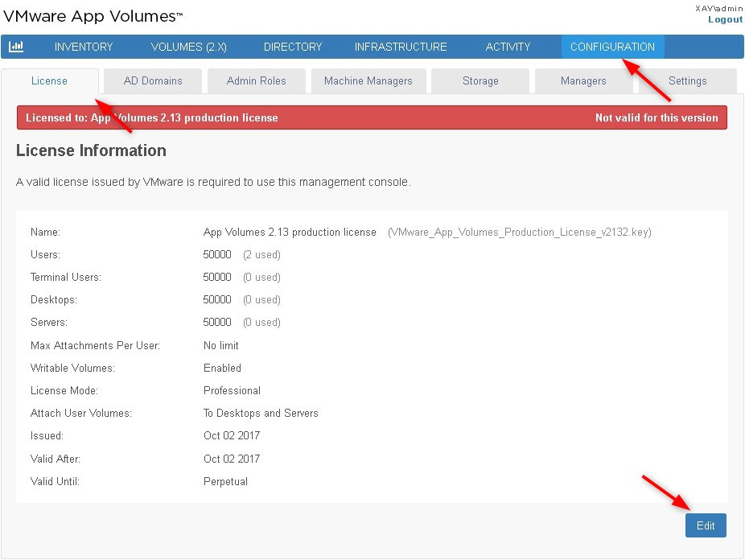The image size is (745, 560).
Task: Open the ACTIVITY section
Action: click(x=508, y=47)
